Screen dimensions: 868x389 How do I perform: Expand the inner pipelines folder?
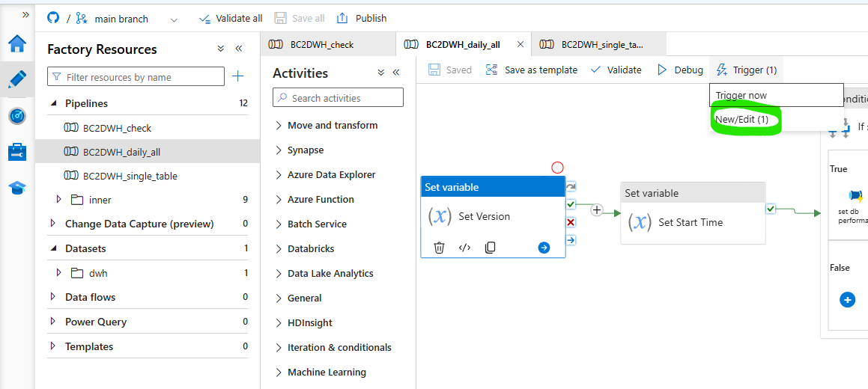58,200
